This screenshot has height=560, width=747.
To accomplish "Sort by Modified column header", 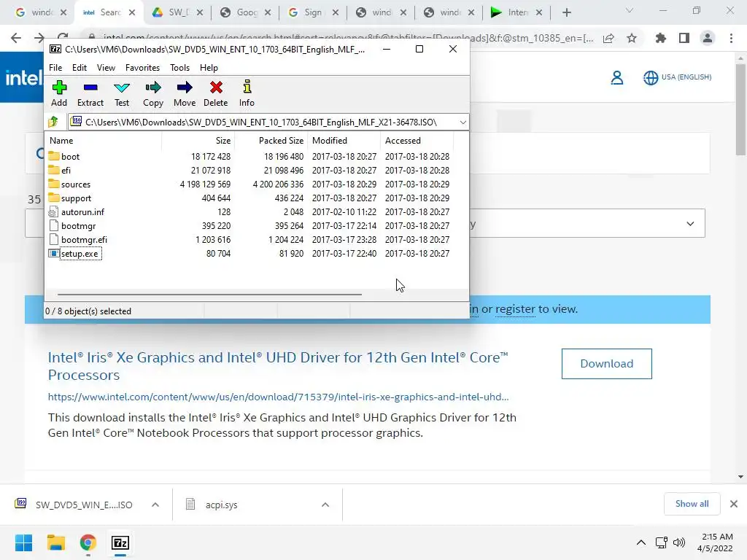I will tap(344, 141).
